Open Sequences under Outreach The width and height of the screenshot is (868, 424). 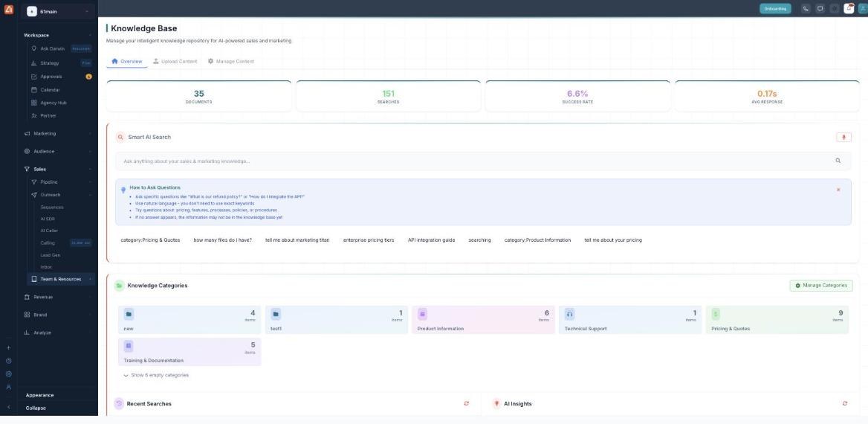(52, 208)
